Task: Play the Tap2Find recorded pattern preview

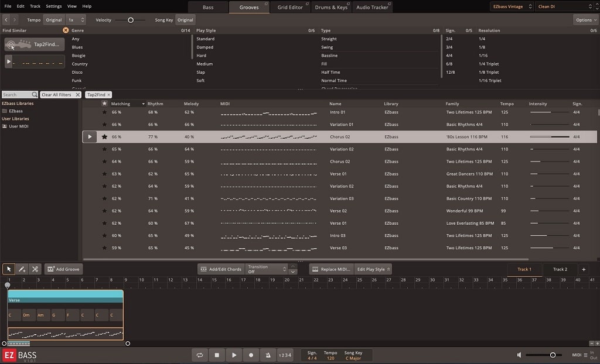Action: (x=9, y=61)
